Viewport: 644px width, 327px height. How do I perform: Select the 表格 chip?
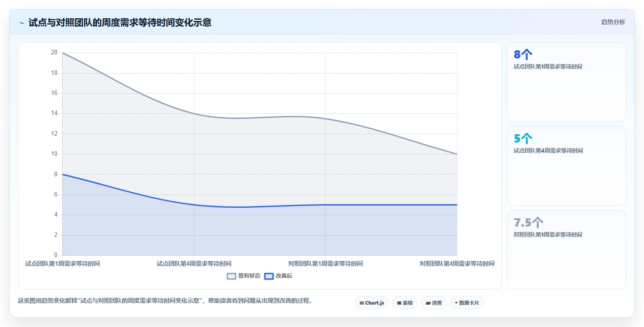pyautogui.click(x=405, y=303)
